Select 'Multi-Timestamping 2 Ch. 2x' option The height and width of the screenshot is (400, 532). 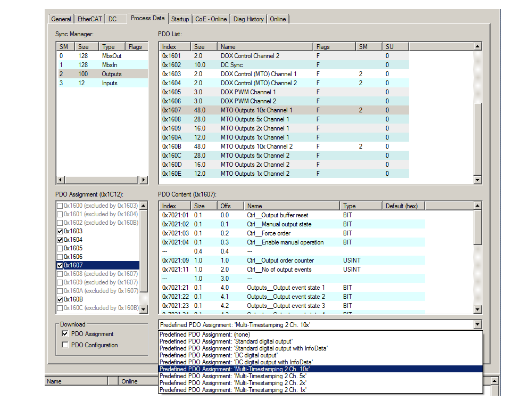click(x=320, y=383)
